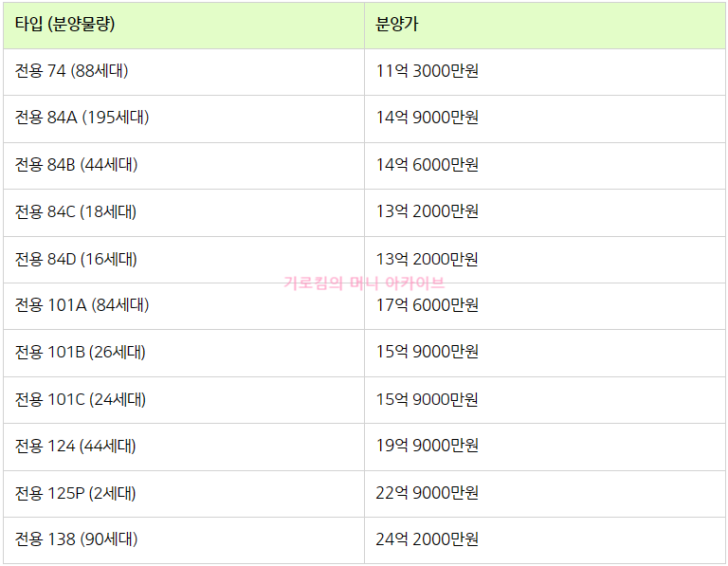728x566 pixels.
Task: Select the 전용 125P (2세대) cell
Action: click(184, 494)
